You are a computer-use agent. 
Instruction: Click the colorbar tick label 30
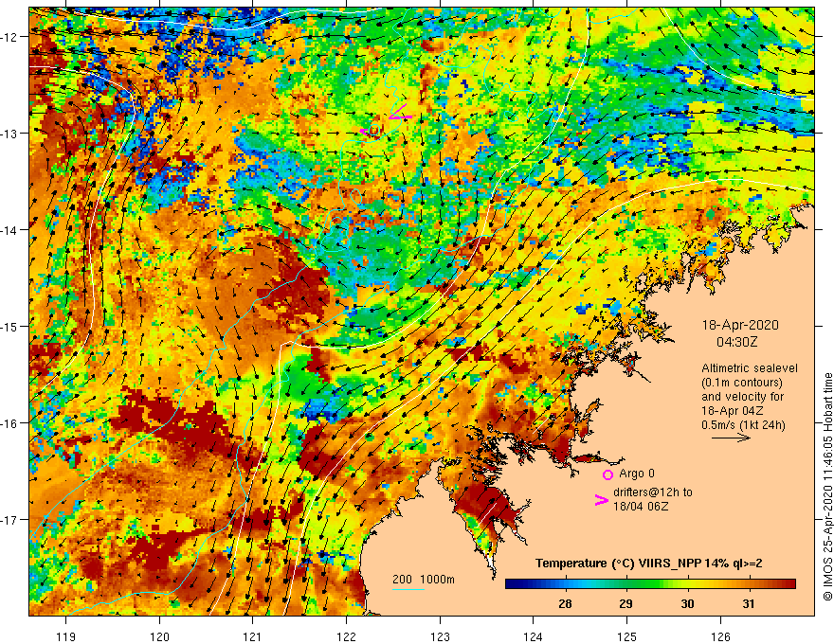pos(688,603)
